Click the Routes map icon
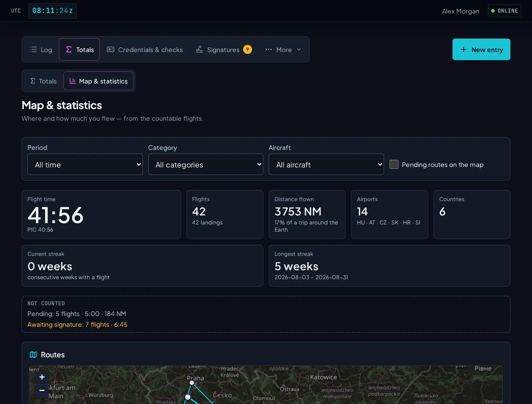Screen dimensions: 532x404 coord(33,355)
